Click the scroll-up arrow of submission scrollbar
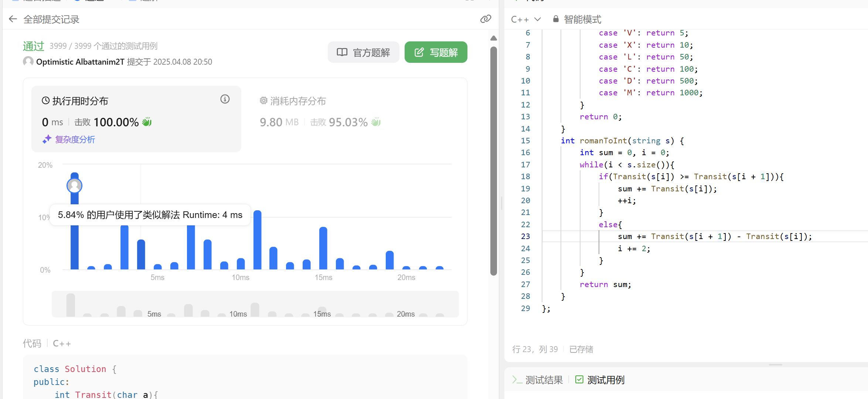Viewport: 868px width, 399px height. 493,38
